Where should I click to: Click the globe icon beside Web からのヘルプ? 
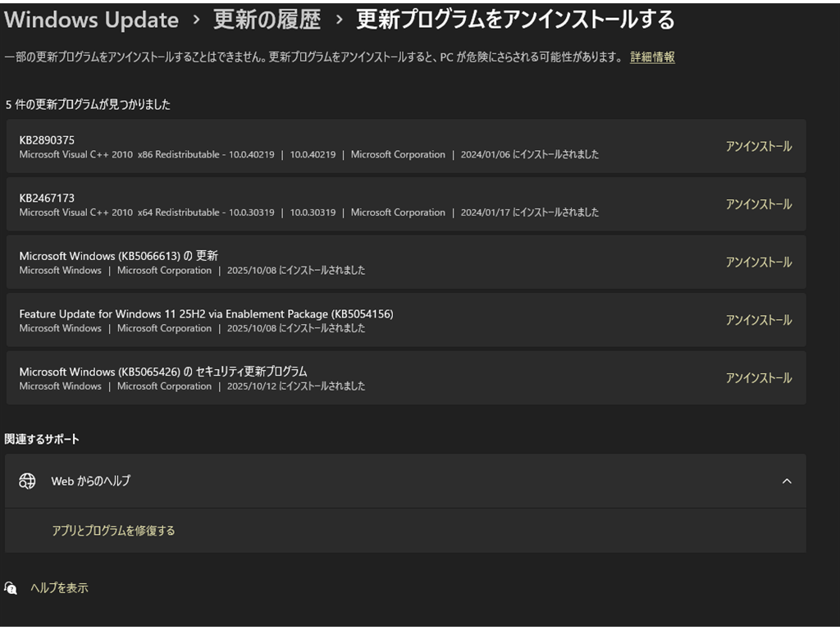[x=27, y=481]
